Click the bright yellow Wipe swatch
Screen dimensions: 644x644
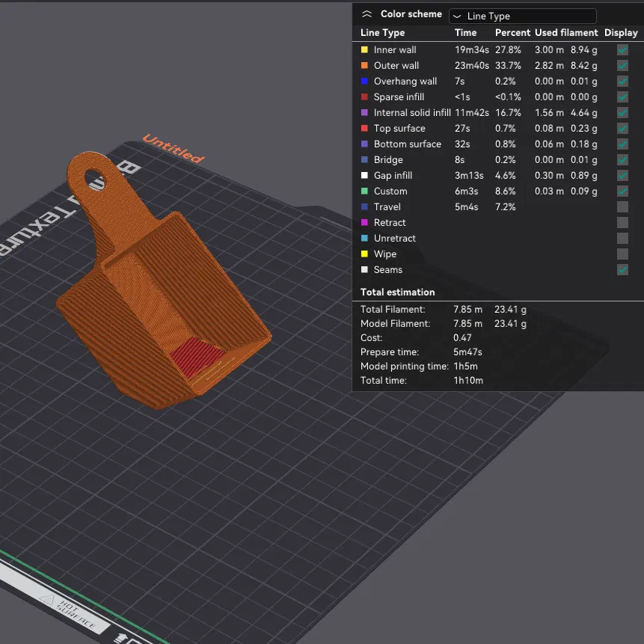(x=364, y=254)
